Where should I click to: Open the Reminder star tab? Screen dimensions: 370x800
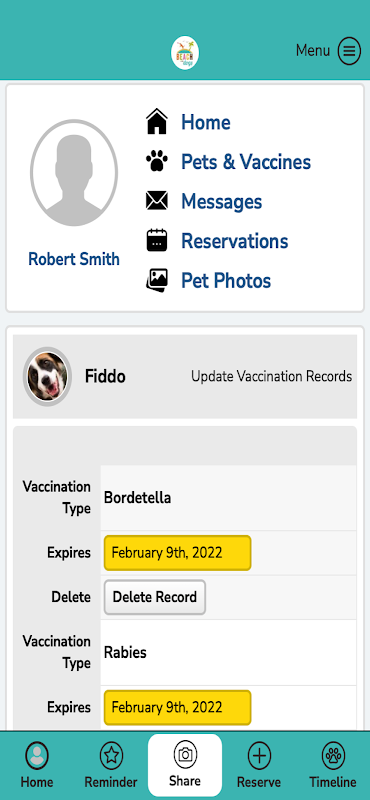(x=111, y=765)
